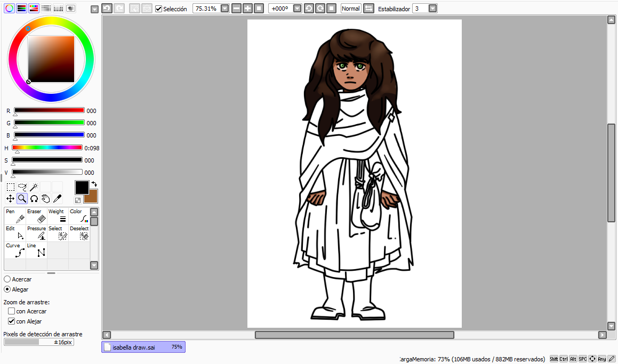The width and height of the screenshot is (618, 364).
Task: Select the lasso selection tool
Action: [x=22, y=187]
